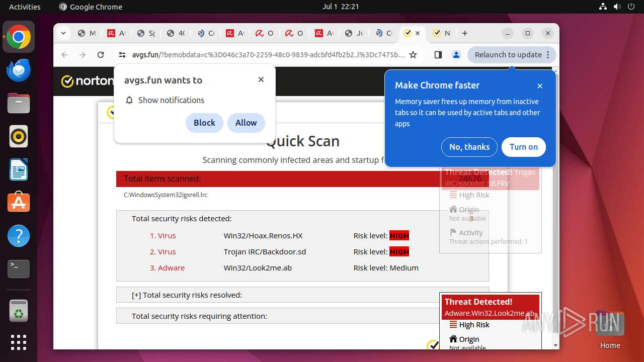Open Terminal from the dock
The width and height of the screenshot is (644, 362).
(x=19, y=269)
